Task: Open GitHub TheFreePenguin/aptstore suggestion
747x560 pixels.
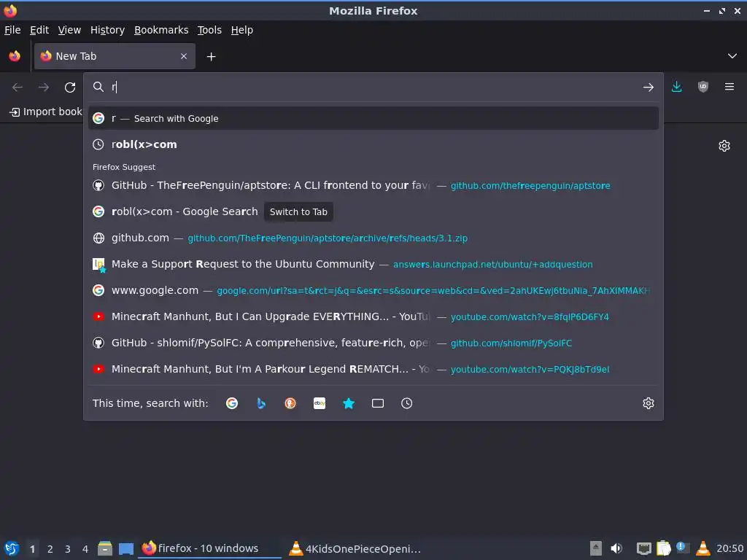Action: coord(373,186)
